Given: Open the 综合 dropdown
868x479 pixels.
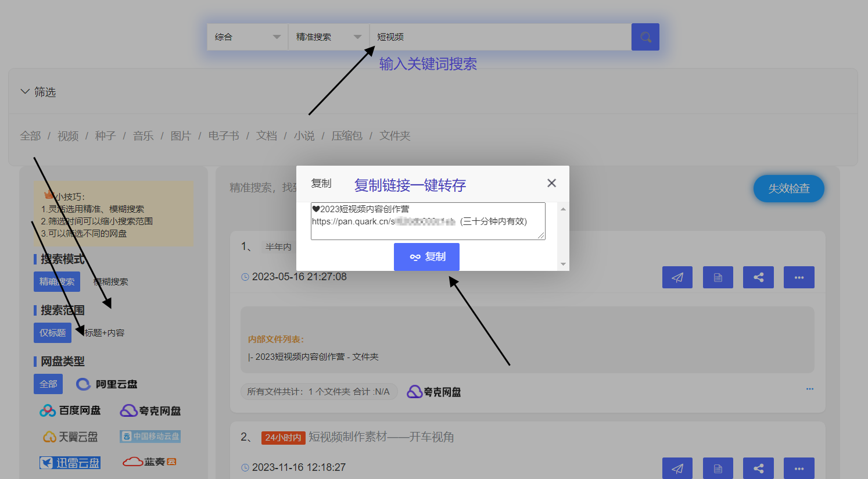Looking at the screenshot, I should [248, 37].
